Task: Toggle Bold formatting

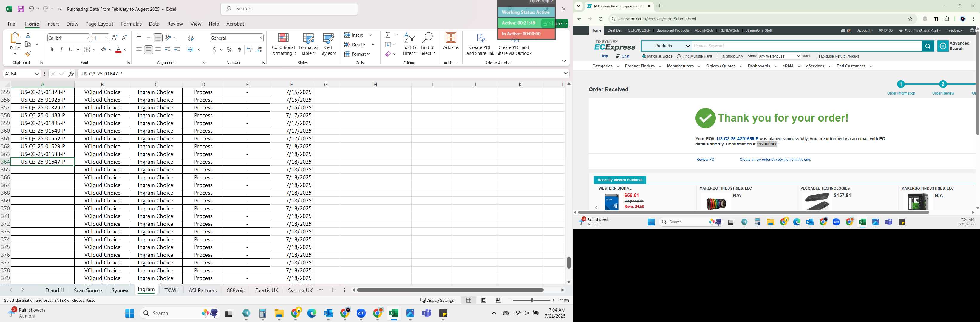Action: (x=52, y=49)
